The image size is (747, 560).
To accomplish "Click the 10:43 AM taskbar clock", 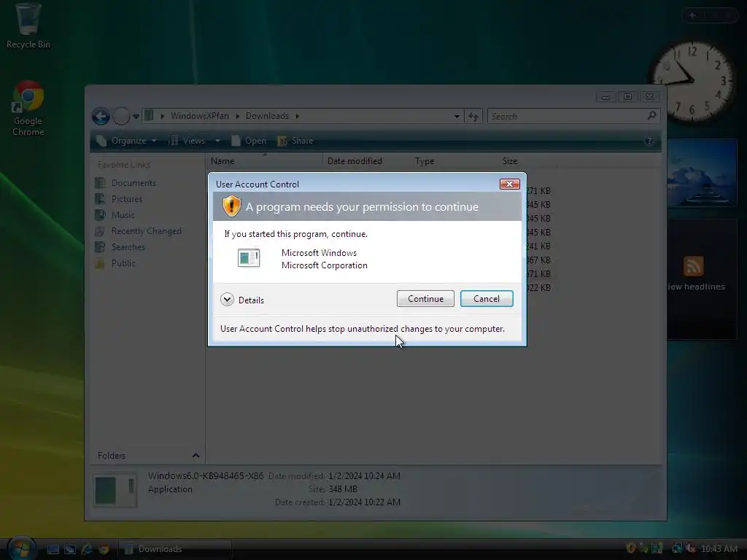I will pyautogui.click(x=719, y=548).
